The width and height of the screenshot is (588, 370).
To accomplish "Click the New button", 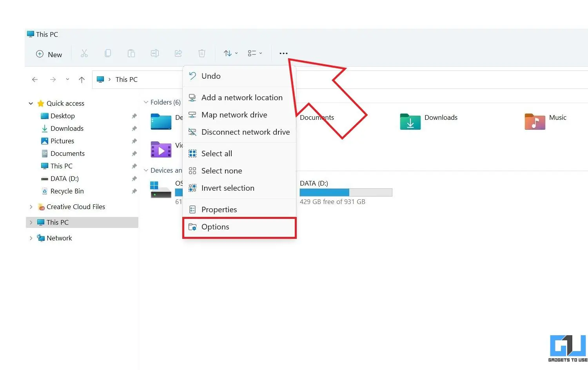I will [x=49, y=54].
